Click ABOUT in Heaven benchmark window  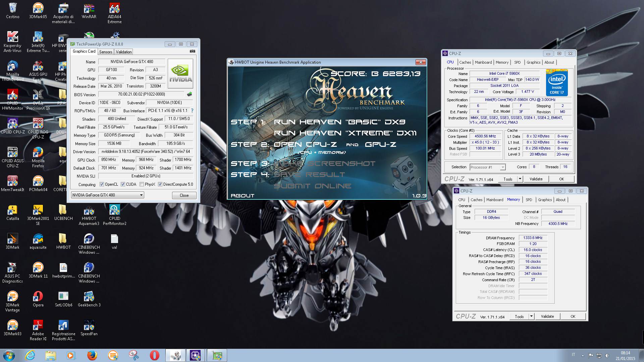tap(243, 196)
